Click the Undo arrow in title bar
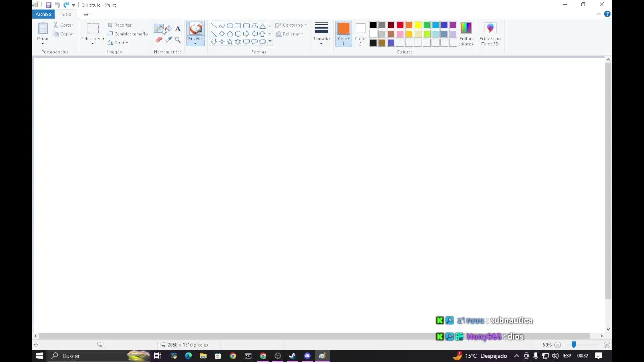Viewport: 644px width, 362px height. pos(57,5)
